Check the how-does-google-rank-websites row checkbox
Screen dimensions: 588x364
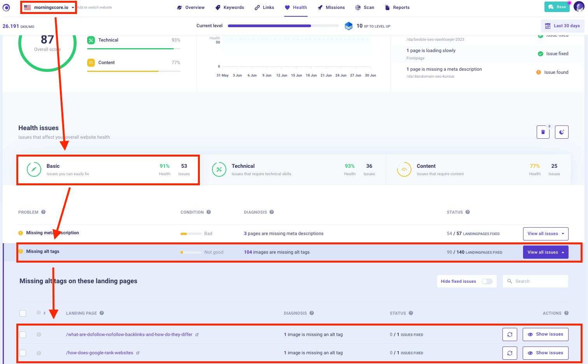23,353
